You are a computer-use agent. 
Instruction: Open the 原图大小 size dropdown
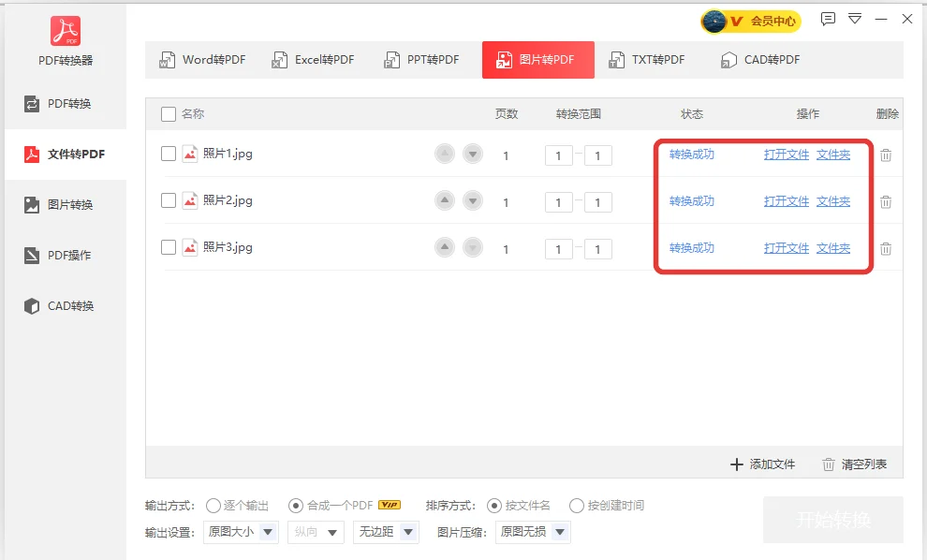pos(241,532)
